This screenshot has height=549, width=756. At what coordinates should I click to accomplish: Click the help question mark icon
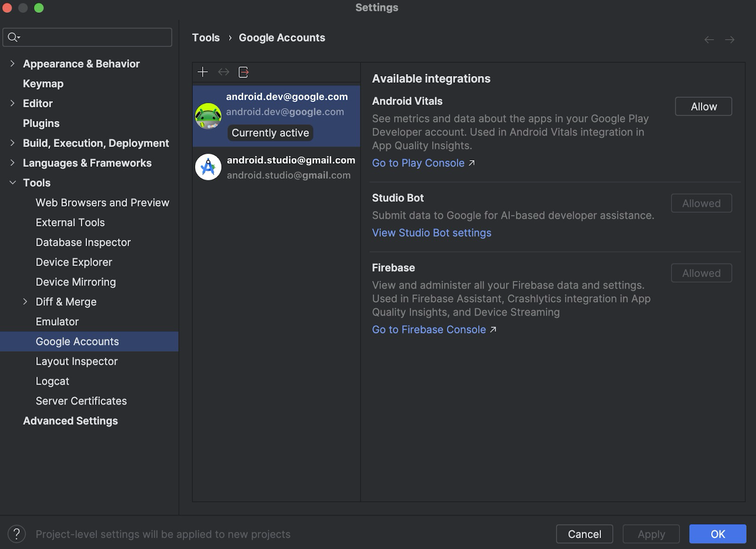17,534
